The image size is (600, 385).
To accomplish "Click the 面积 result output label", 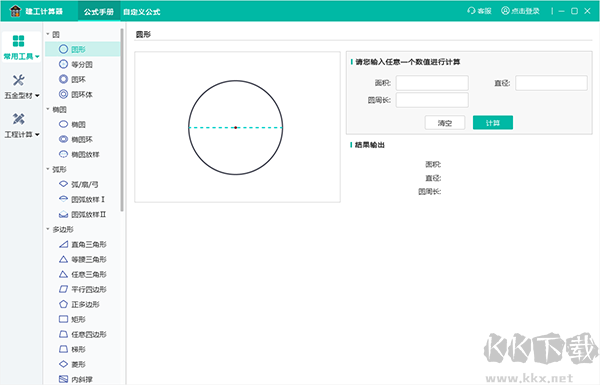I will [433, 164].
